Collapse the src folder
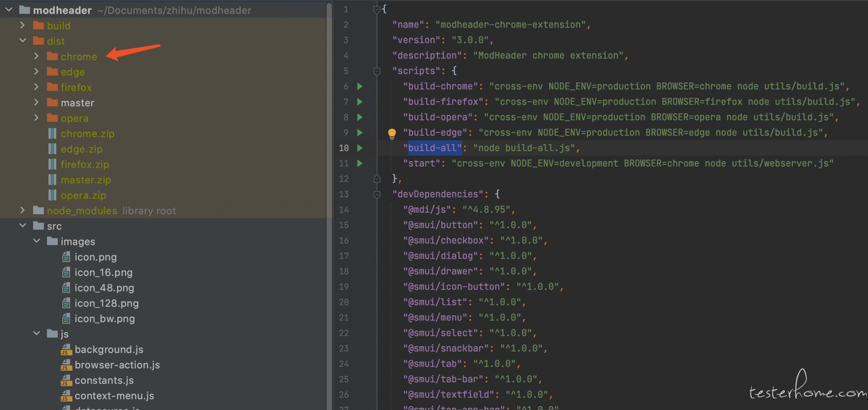Screen dimensions: 868x410 coord(23,226)
